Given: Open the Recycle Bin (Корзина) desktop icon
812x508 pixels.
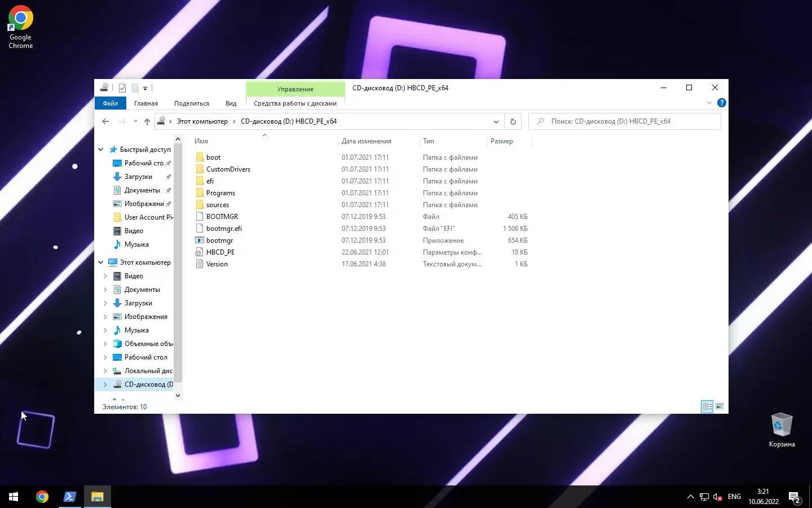Looking at the screenshot, I should click(782, 430).
